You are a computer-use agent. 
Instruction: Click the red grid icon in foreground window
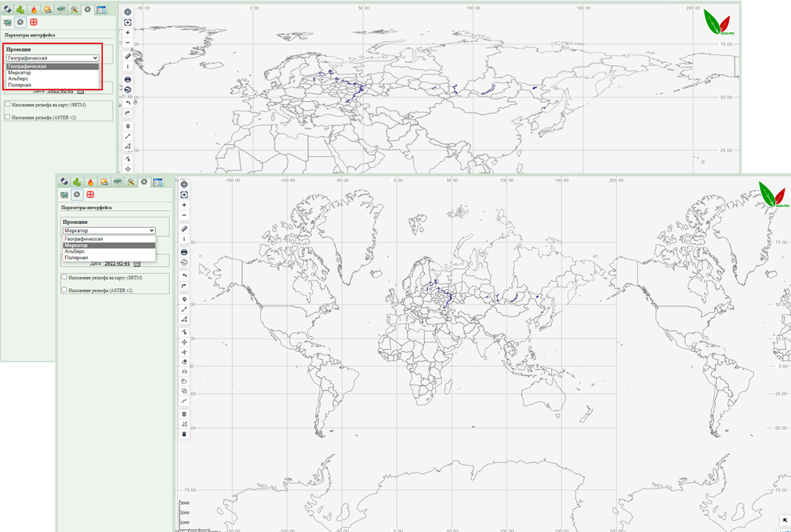[x=90, y=195]
